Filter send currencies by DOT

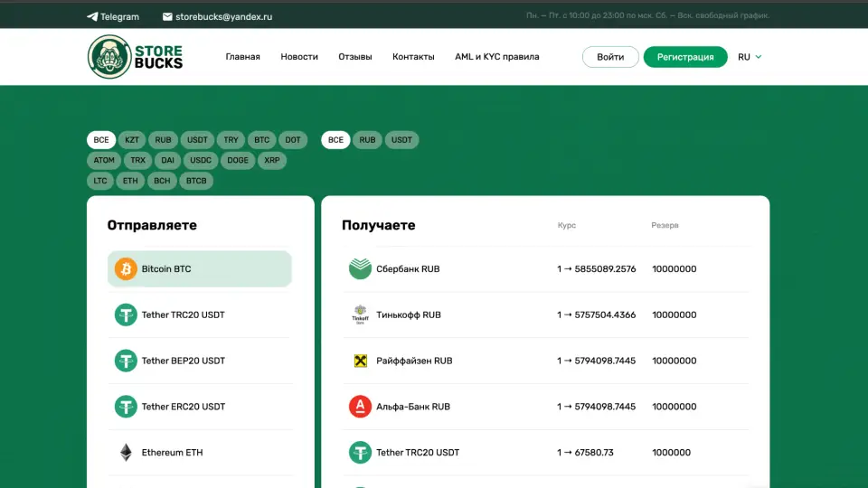(293, 140)
